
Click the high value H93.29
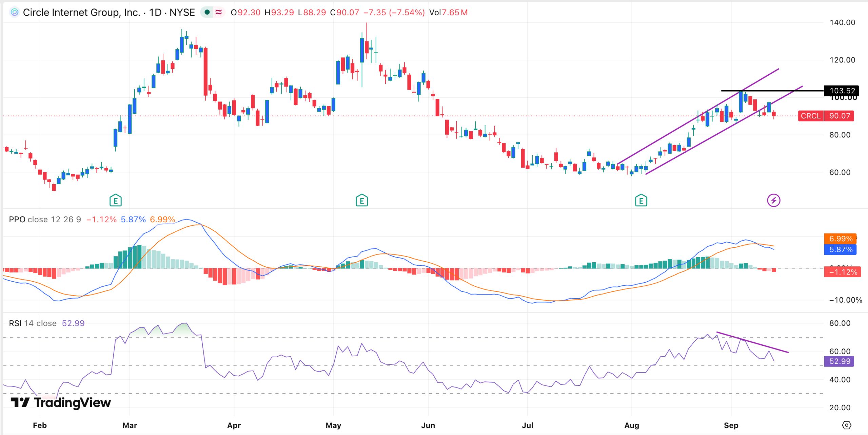pyautogui.click(x=279, y=13)
